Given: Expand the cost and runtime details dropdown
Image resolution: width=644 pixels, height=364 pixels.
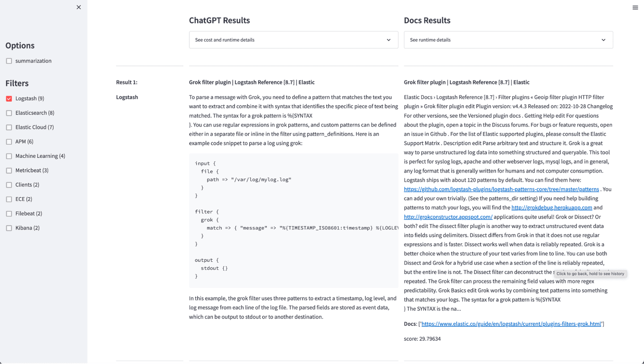Looking at the screenshot, I should 293,40.
